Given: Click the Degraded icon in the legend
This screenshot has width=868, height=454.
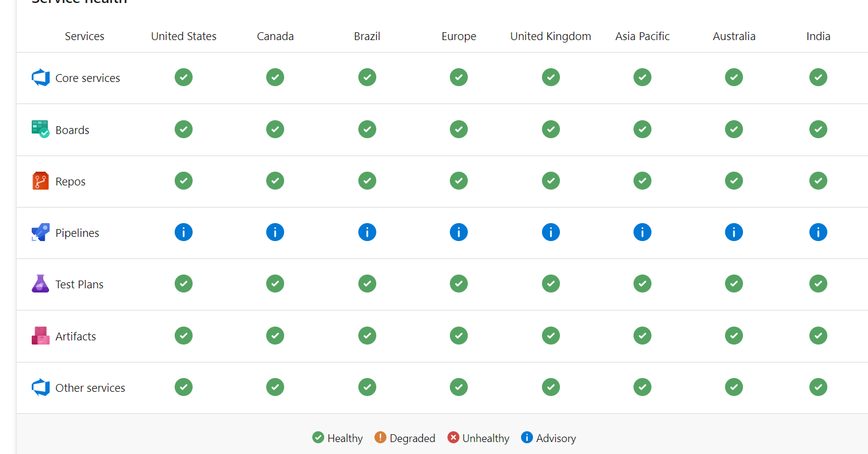Looking at the screenshot, I should pos(382,437).
